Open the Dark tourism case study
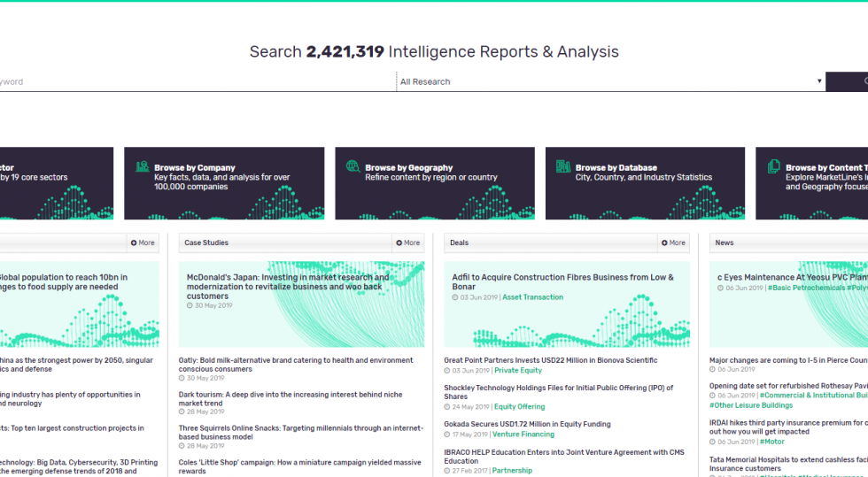Viewport: 868px width, 477px height. [x=291, y=399]
